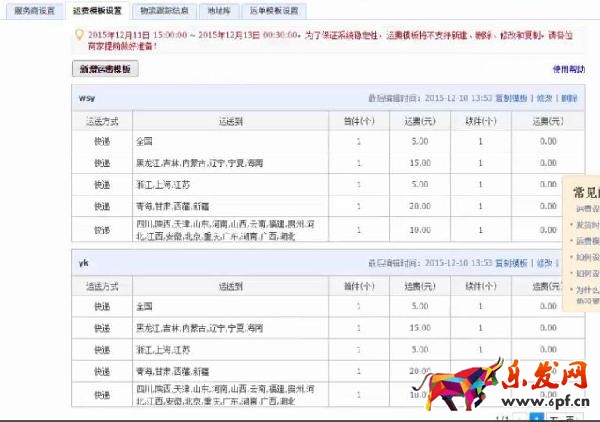
Task: Click the orange notice lightbulb icon
Action: point(79,33)
